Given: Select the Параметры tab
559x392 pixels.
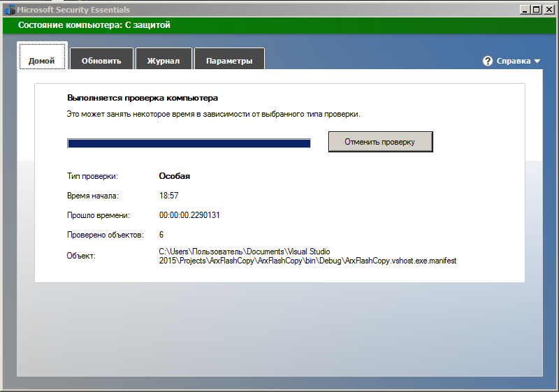Looking at the screenshot, I should pyautogui.click(x=229, y=61).
